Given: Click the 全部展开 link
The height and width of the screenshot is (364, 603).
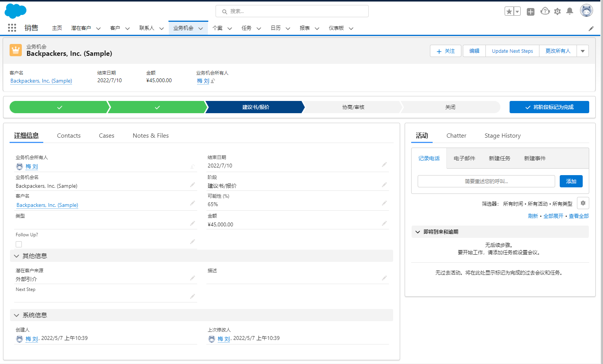Looking at the screenshot, I should (x=553, y=216).
